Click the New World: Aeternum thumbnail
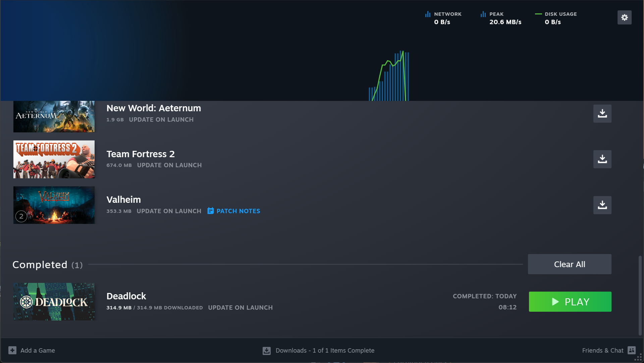Viewport: 644px width, 363px height. 54,117
